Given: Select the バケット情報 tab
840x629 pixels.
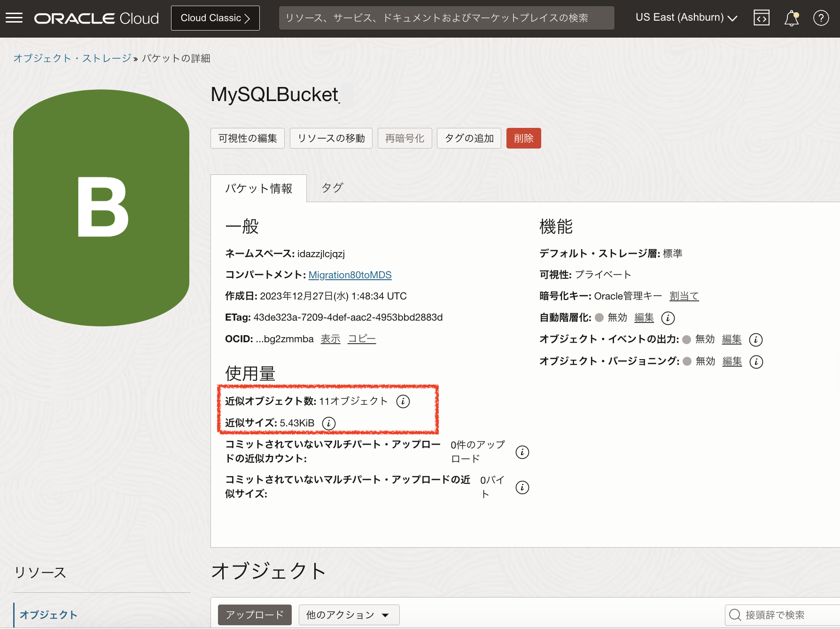Looking at the screenshot, I should coord(258,189).
